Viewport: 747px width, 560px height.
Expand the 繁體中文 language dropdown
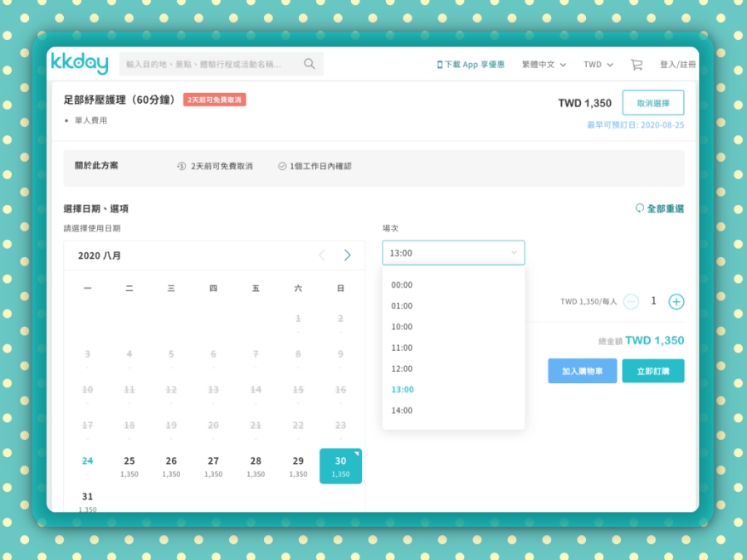coord(544,65)
